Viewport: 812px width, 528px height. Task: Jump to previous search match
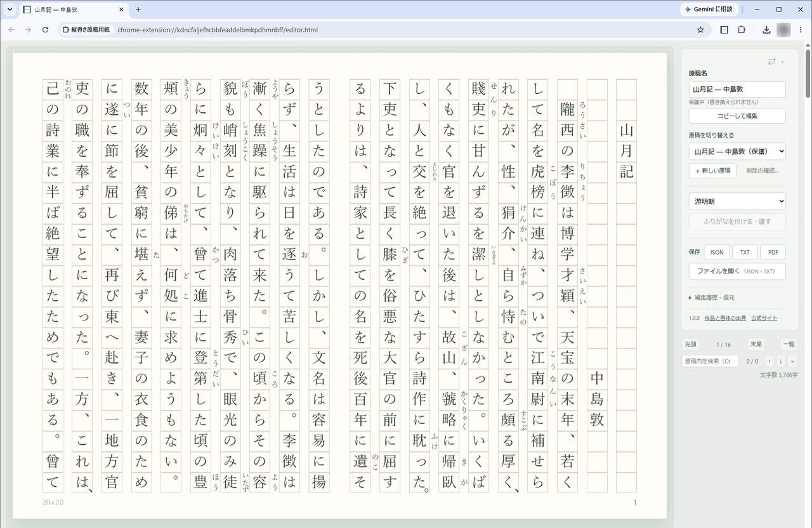[769, 361]
